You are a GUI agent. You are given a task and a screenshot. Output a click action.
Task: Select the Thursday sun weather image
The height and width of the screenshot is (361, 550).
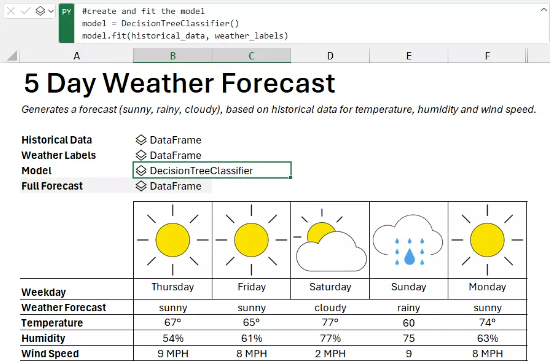(x=173, y=240)
